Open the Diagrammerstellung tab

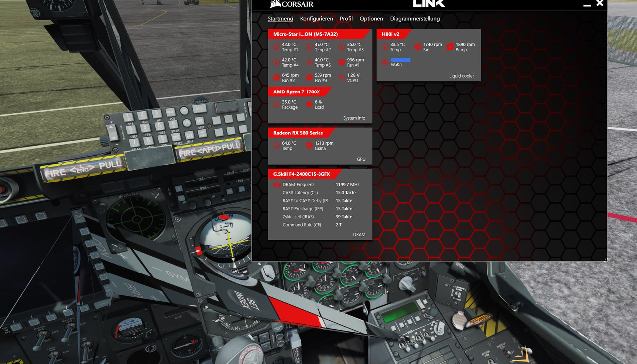[x=415, y=19]
